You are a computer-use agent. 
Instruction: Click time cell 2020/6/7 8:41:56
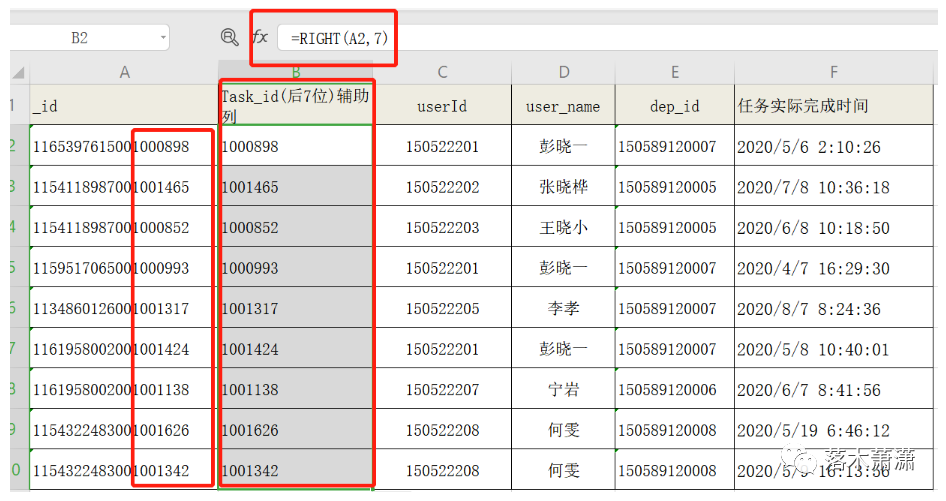pos(834,389)
